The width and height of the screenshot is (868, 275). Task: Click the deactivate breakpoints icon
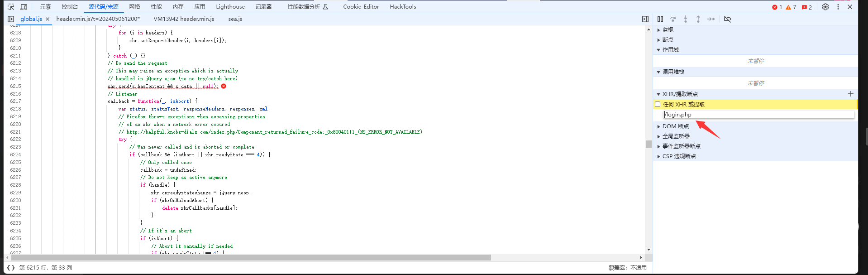728,19
